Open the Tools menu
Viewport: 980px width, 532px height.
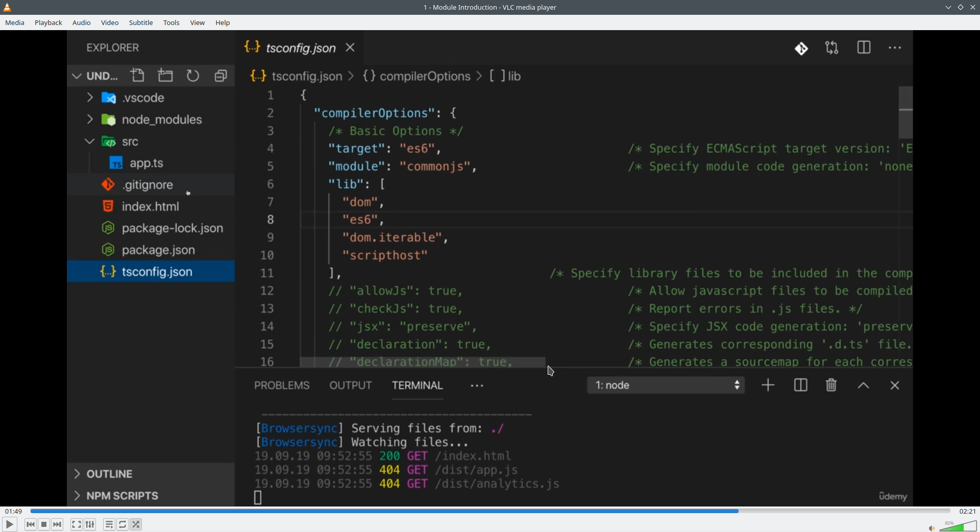click(x=171, y=23)
